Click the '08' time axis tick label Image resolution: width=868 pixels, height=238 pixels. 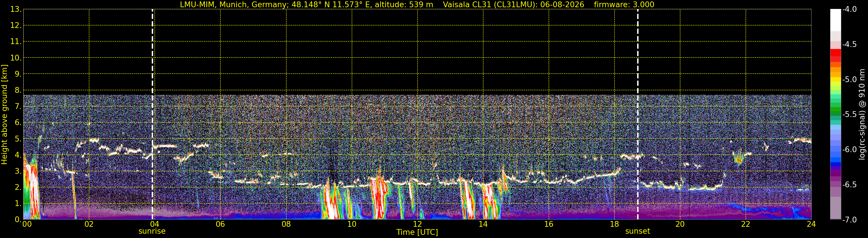(x=286, y=224)
